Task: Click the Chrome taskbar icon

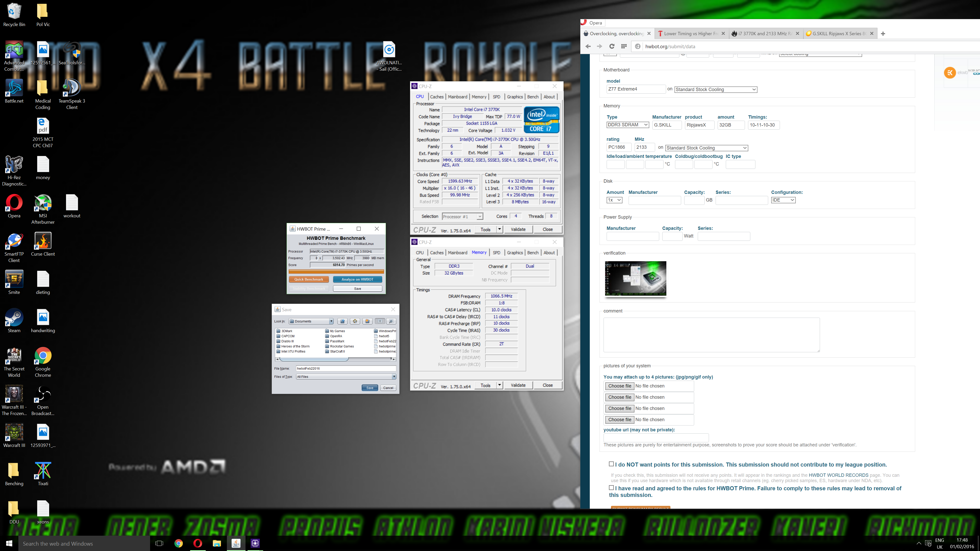Action: (x=178, y=543)
